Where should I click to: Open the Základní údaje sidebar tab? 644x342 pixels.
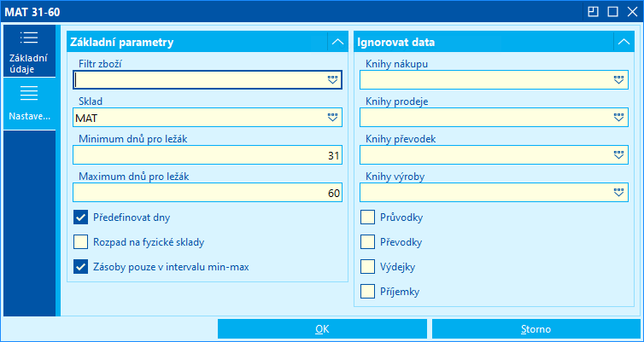point(29,51)
